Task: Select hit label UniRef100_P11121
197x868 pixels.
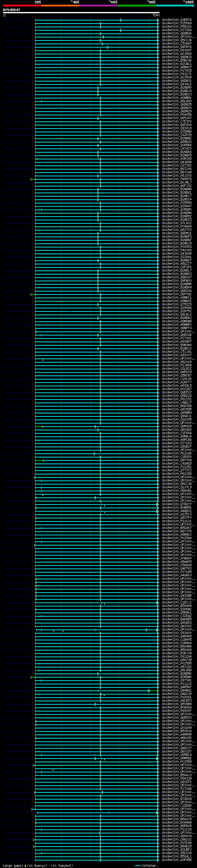Action: coord(176,521)
